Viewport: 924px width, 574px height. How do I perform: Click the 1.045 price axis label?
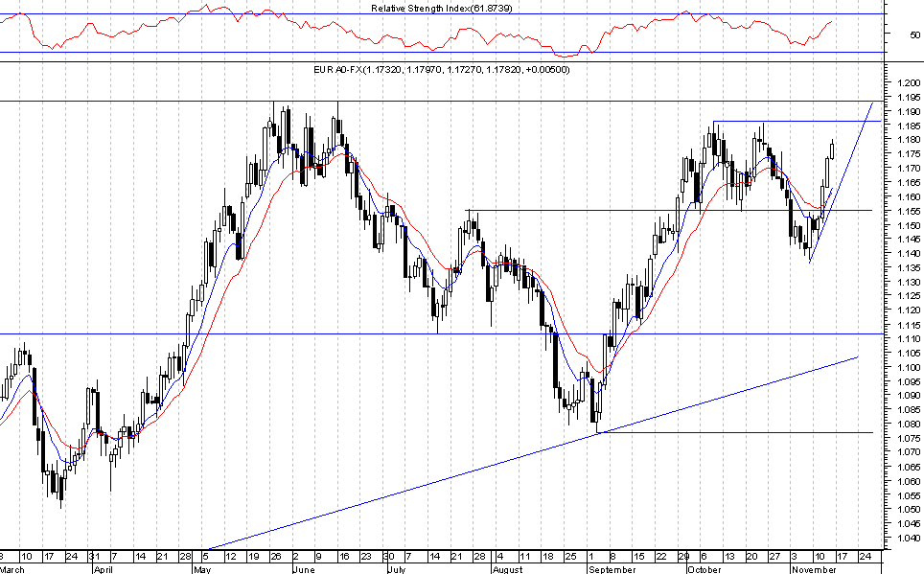(909, 523)
